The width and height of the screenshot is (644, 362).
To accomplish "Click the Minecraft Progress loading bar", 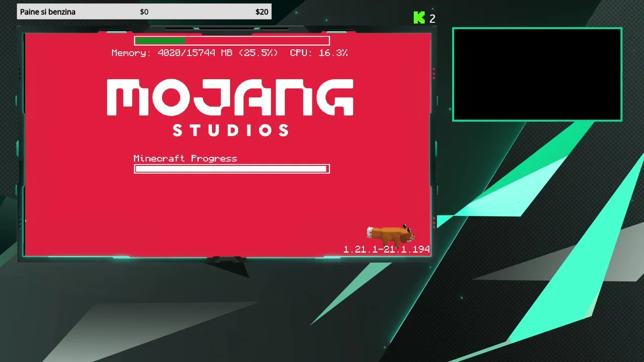I will point(232,169).
